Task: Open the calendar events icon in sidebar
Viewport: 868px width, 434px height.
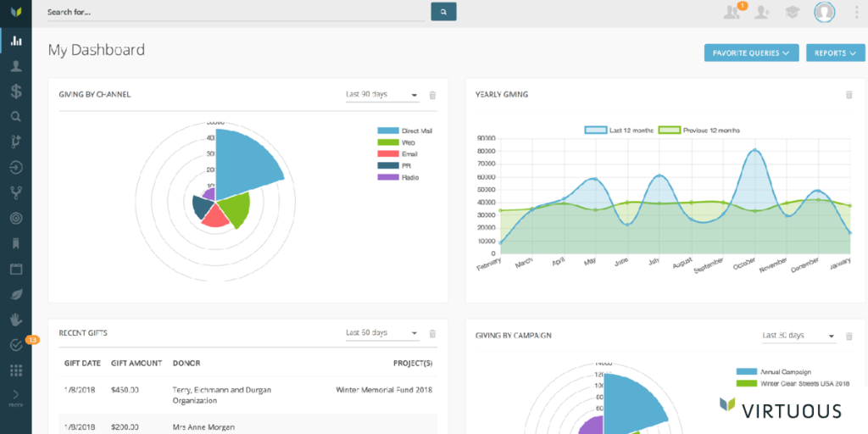Action: tap(16, 269)
